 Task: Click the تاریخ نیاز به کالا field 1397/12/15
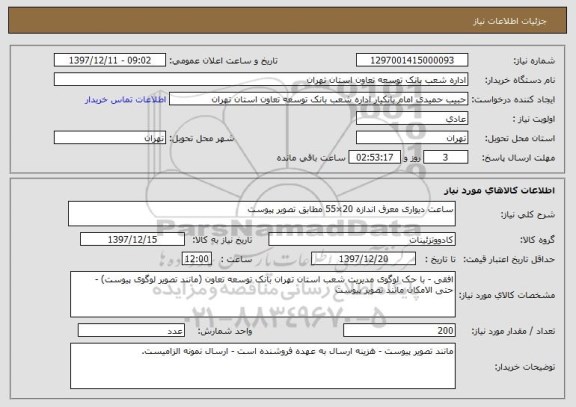[x=132, y=239]
